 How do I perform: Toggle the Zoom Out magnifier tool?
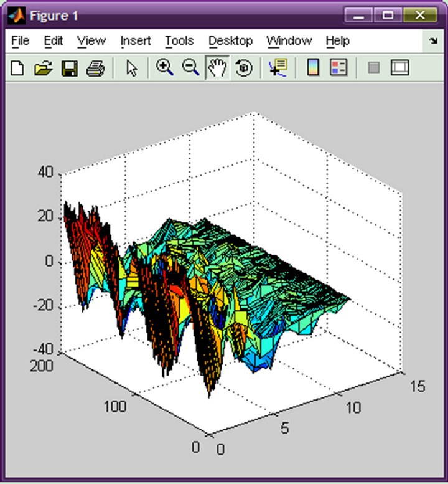[190, 68]
